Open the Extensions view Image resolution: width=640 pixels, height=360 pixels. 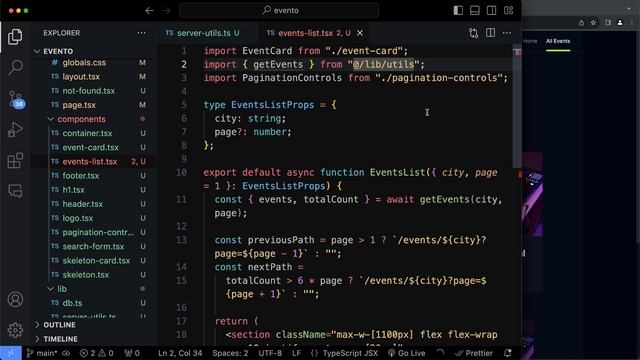15,160
